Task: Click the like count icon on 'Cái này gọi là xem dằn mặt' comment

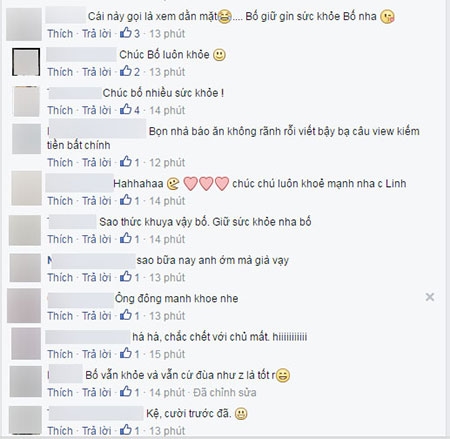Action: (x=126, y=33)
